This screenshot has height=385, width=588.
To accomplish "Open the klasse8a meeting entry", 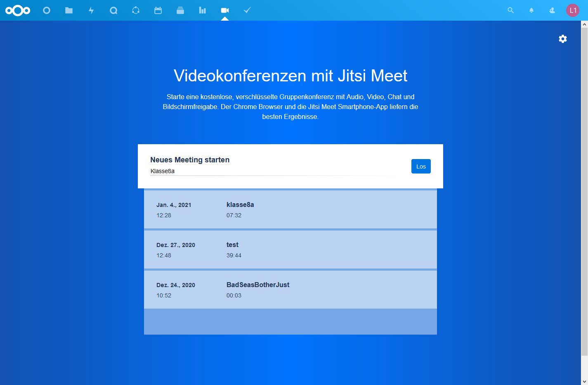I will click(x=290, y=209).
